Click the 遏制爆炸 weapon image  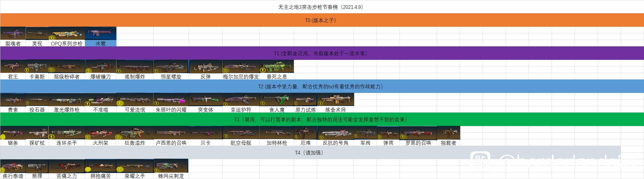point(135,66)
